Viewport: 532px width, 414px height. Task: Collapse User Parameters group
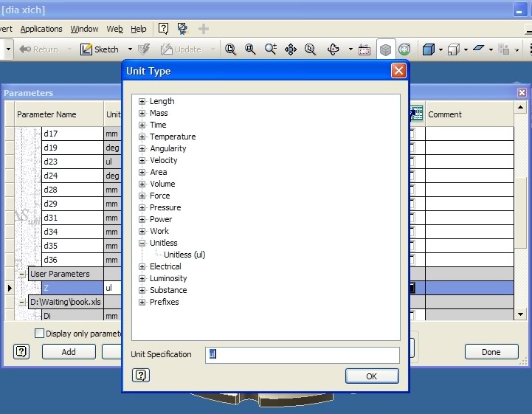(21, 274)
